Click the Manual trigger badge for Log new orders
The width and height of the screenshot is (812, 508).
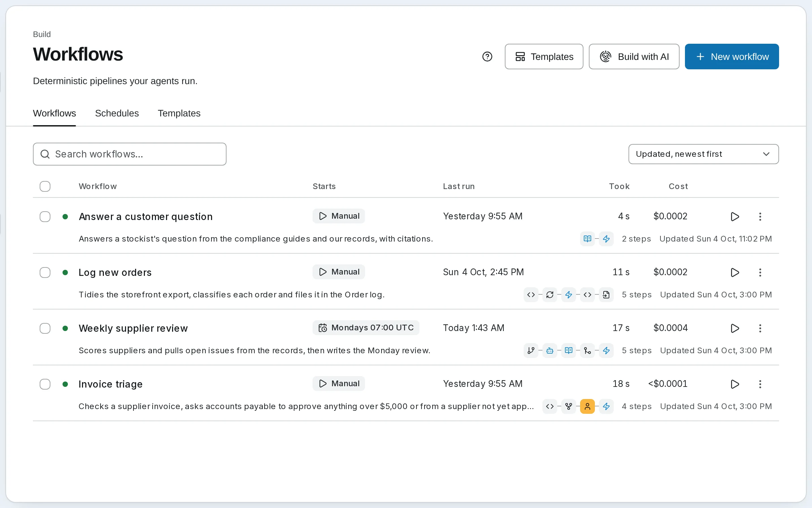pos(338,272)
